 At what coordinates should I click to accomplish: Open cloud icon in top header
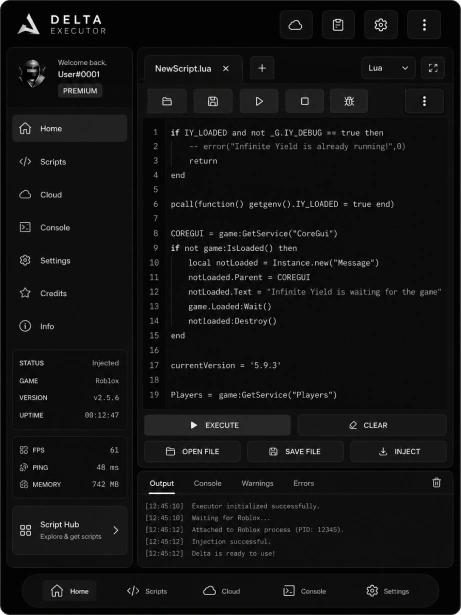pos(296,25)
